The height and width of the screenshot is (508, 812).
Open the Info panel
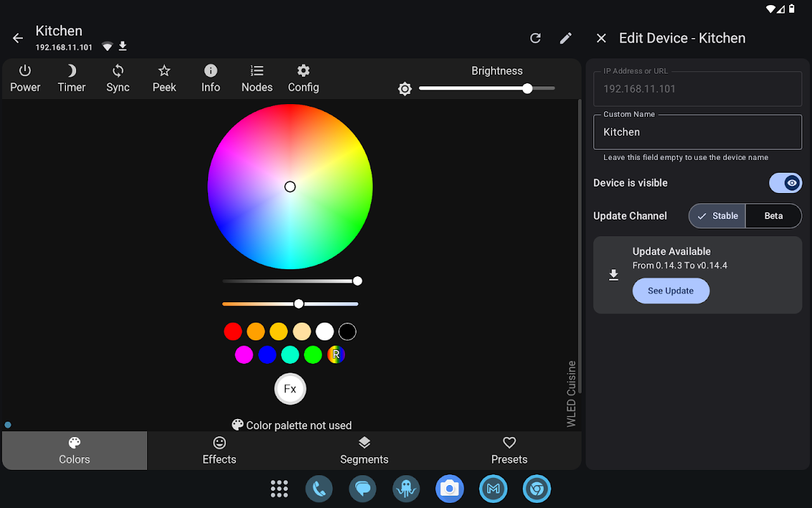[211, 79]
